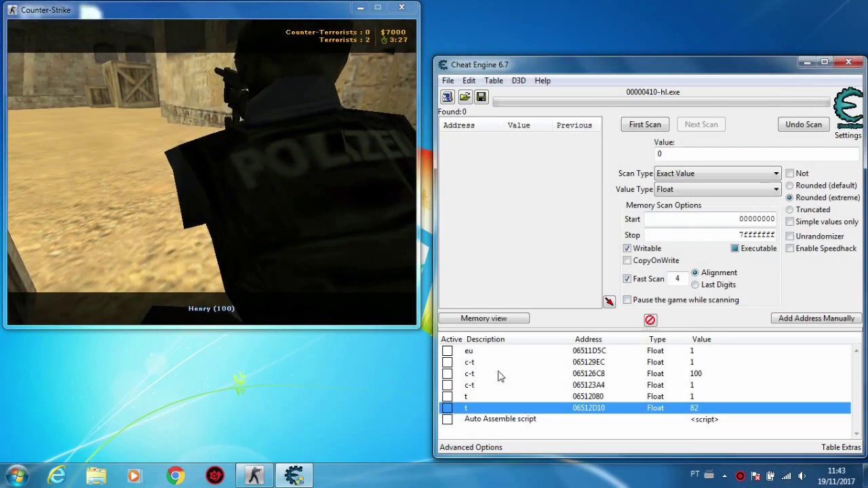868x488 pixels.
Task: Click the Start address field
Action: click(x=710, y=219)
